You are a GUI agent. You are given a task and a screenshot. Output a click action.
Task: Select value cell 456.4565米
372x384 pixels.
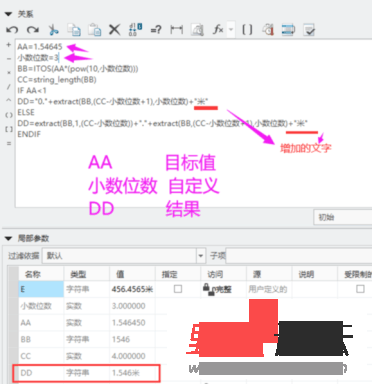click(x=132, y=289)
